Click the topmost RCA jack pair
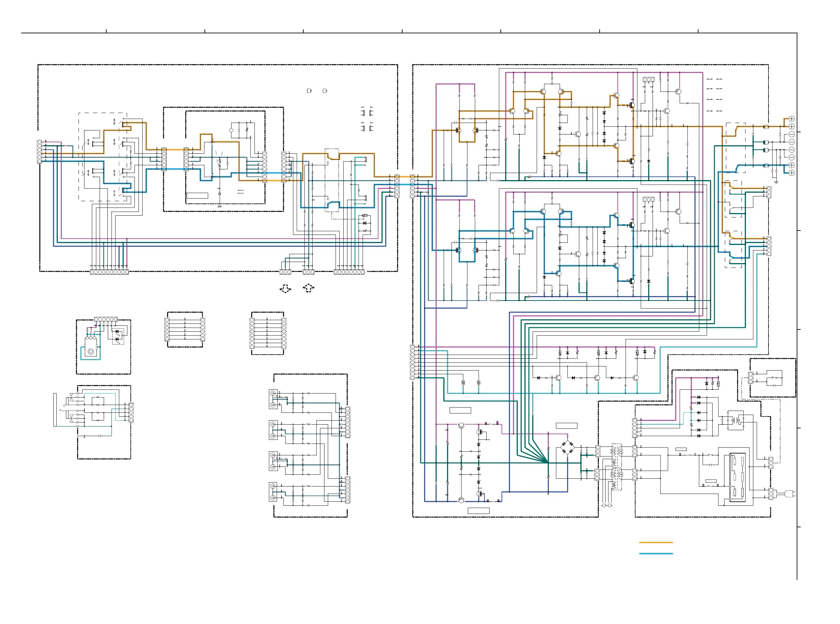The height and width of the screenshot is (624, 840). 273,399
